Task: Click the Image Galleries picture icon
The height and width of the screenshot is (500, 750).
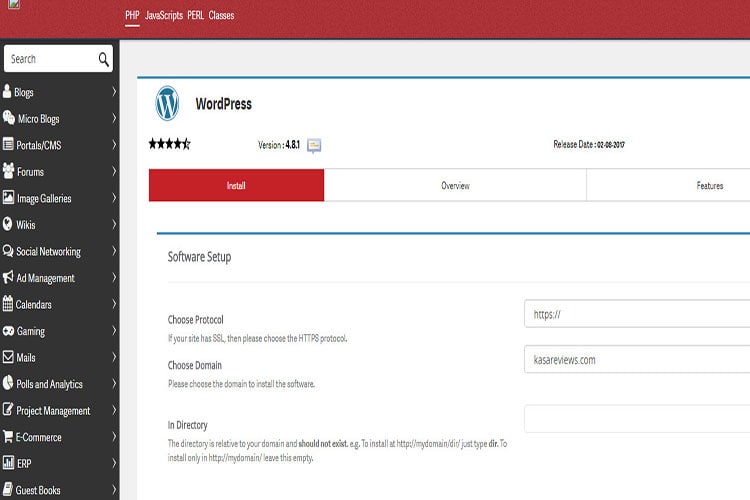Action: tap(8, 197)
